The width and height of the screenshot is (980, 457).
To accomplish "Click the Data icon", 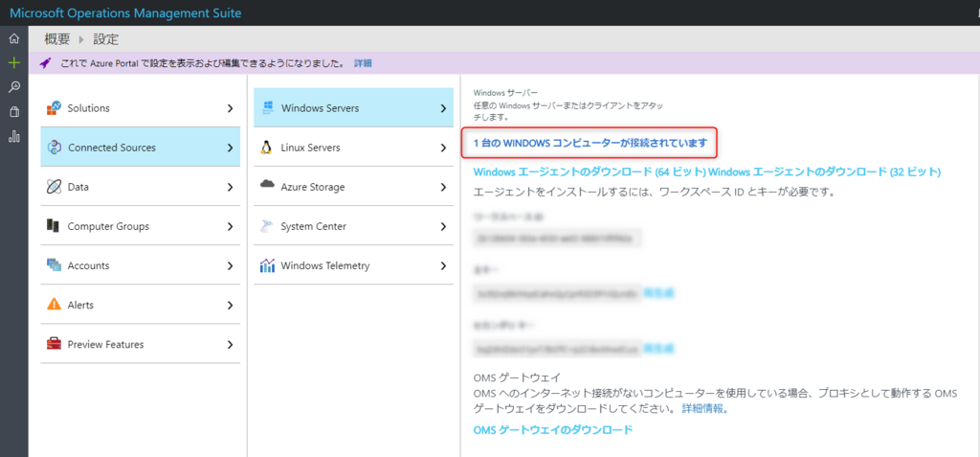I will click(55, 187).
